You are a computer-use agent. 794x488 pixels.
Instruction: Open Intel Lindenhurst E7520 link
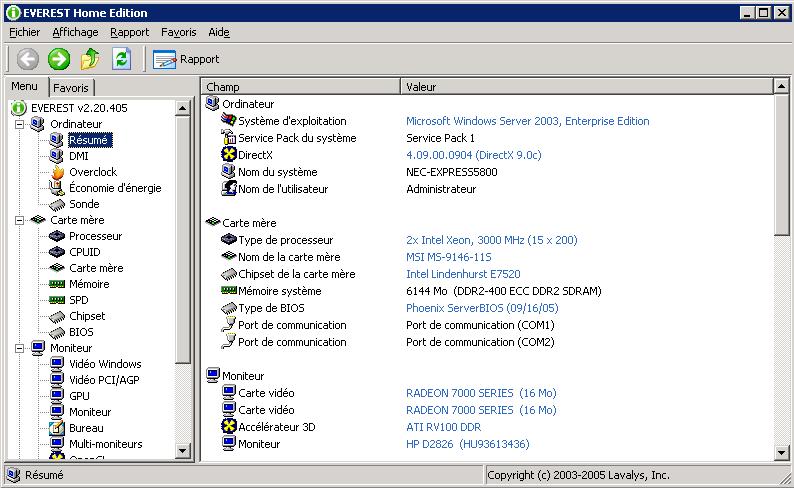coord(463,274)
